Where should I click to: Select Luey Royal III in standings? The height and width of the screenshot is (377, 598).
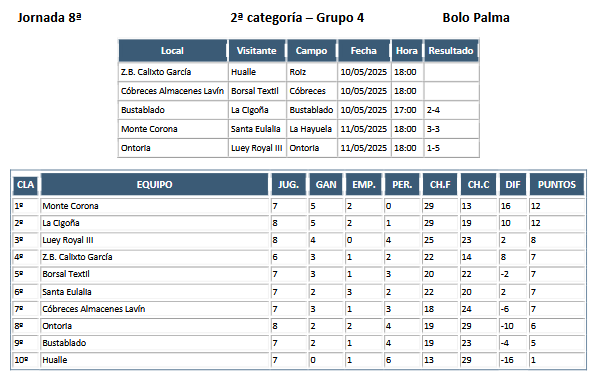pos(68,240)
